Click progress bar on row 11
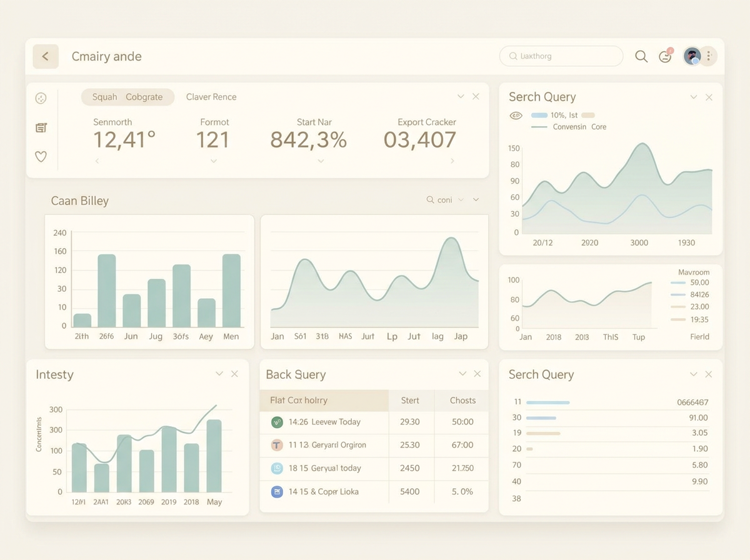The width and height of the screenshot is (750, 560). [548, 402]
